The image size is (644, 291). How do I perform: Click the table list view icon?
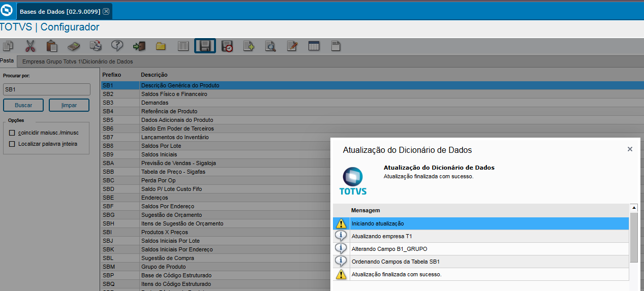click(x=183, y=46)
